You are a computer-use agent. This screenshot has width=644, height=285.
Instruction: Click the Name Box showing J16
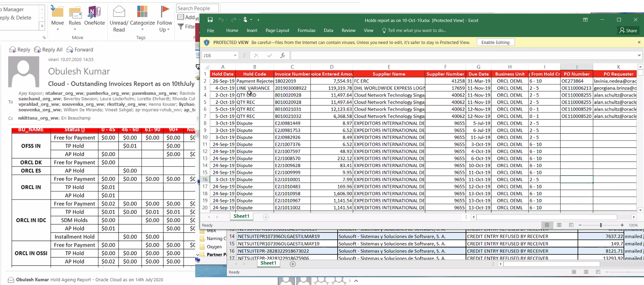[217, 55]
